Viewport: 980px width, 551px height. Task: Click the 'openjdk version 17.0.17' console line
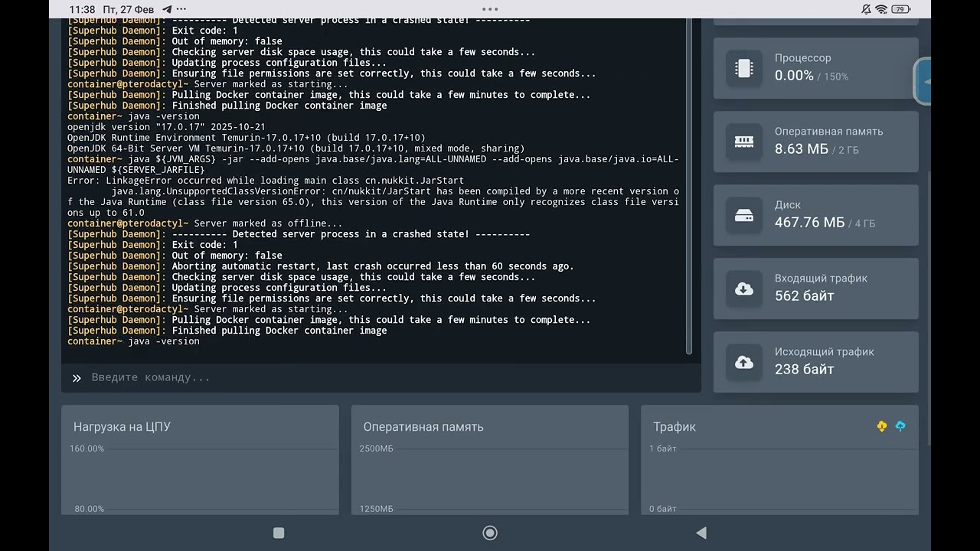pos(166,127)
